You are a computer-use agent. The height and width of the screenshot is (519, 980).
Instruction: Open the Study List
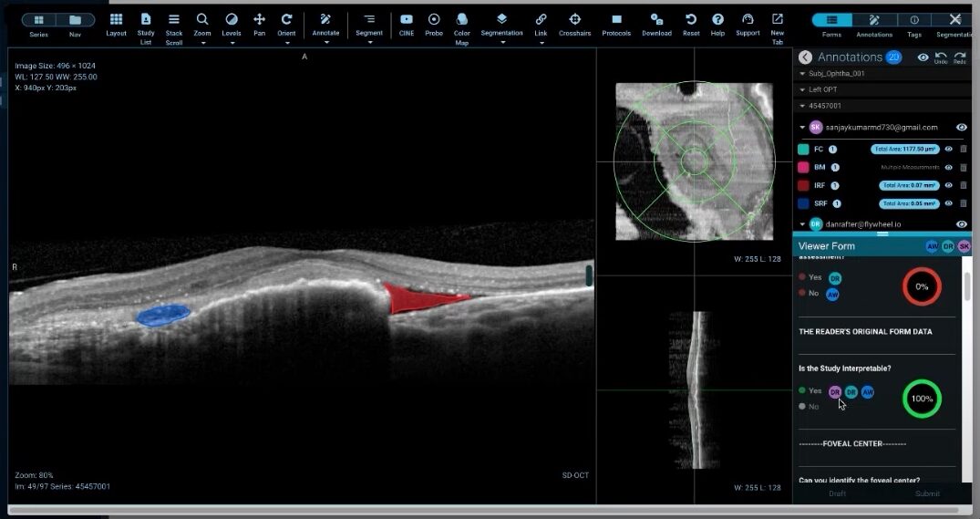point(146,28)
